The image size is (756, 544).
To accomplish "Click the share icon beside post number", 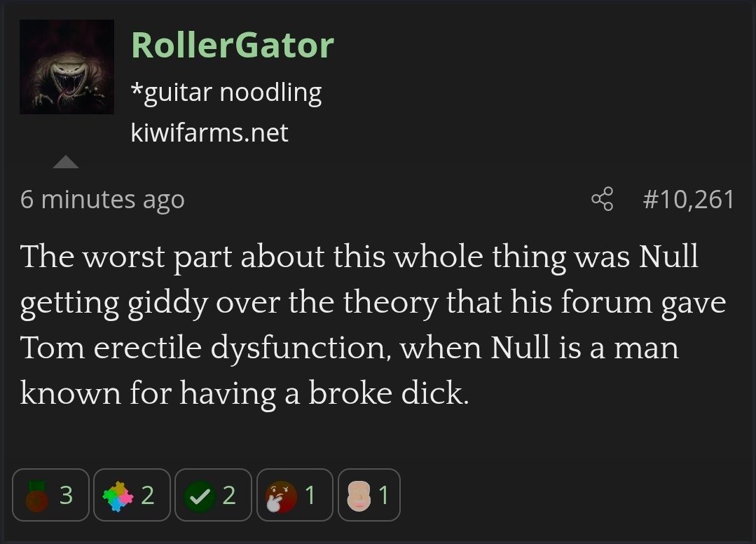I will click(602, 200).
